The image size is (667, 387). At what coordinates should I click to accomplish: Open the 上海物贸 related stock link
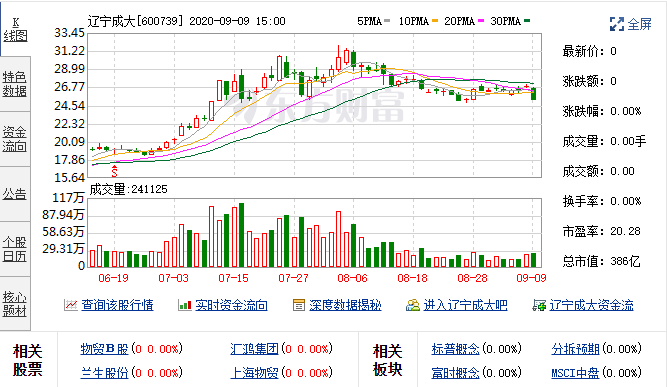[254, 373]
